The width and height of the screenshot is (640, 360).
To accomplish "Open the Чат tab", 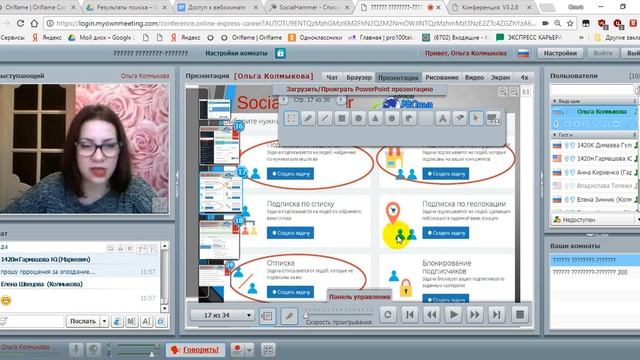I will pyautogui.click(x=332, y=77).
